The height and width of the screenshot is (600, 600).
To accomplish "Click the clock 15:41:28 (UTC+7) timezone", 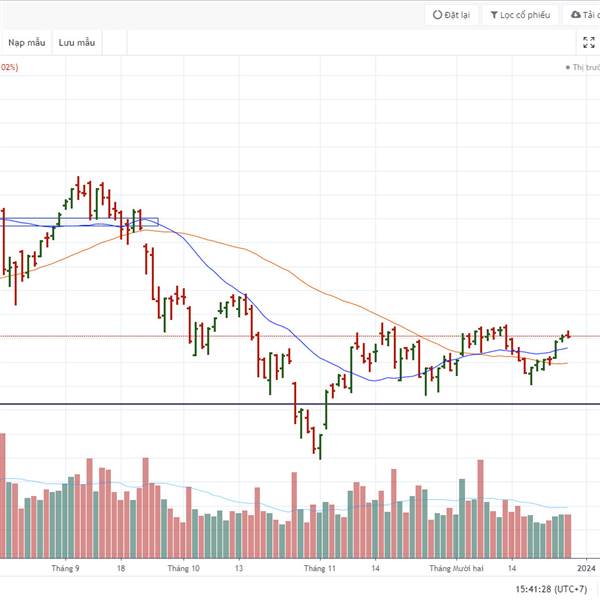I will click(x=551, y=589).
